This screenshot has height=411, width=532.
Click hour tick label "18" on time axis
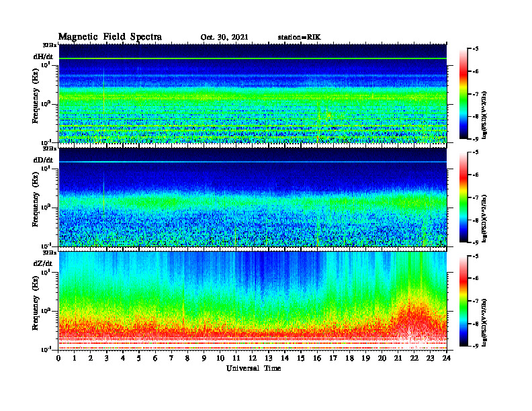[349, 359]
